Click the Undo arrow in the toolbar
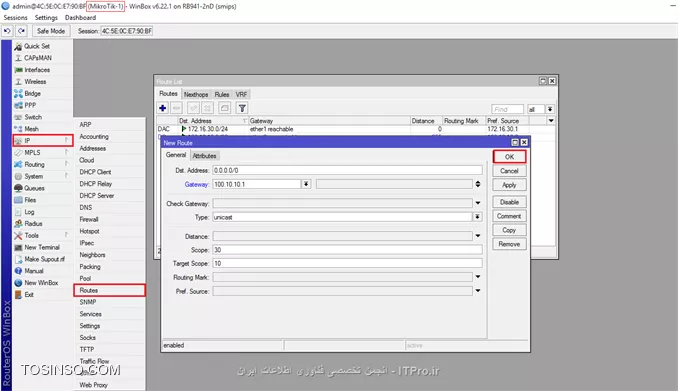 pos(7,31)
